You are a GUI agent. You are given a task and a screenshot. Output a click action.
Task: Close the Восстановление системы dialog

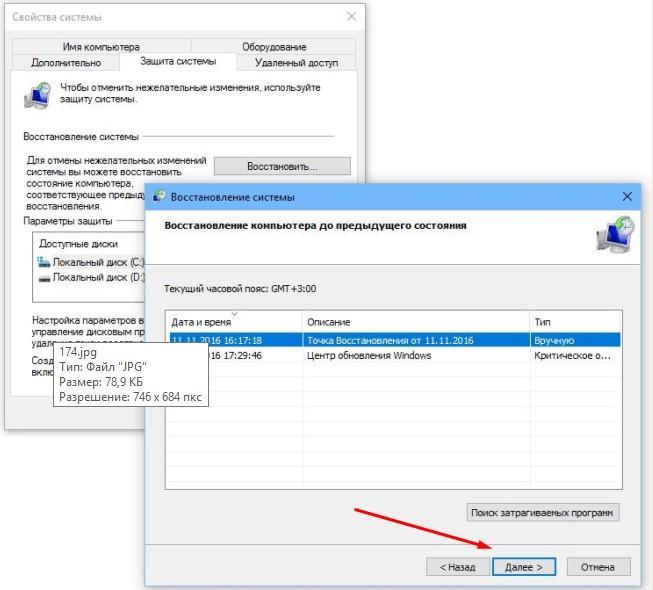(x=627, y=197)
